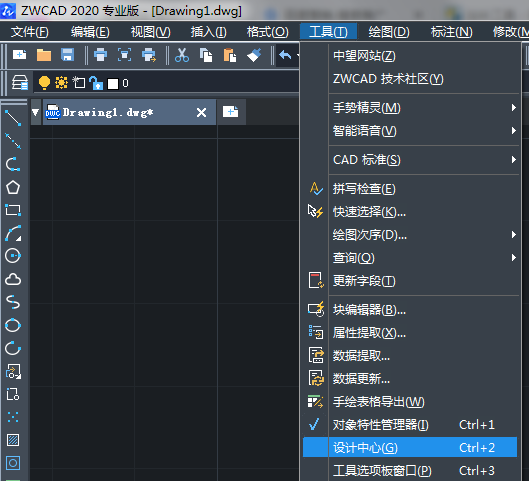Toggle the layer on/off light bulb
The width and height of the screenshot is (529, 481).
click(x=44, y=83)
